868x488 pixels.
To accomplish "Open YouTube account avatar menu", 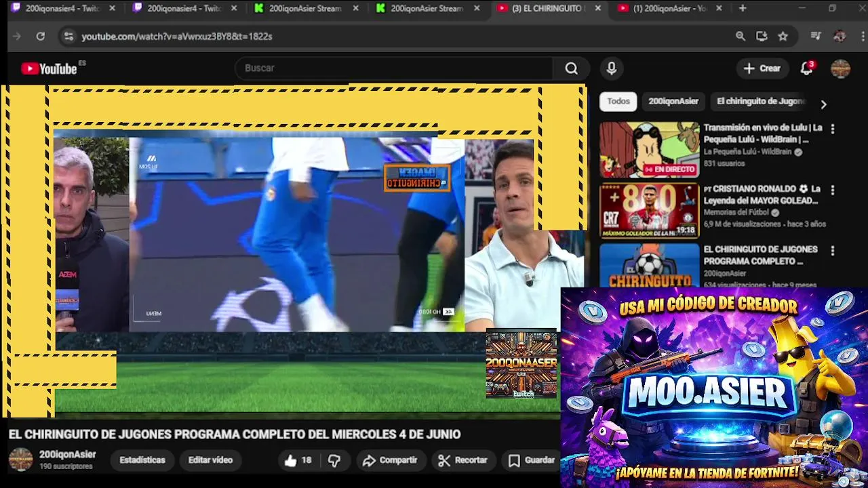I will [x=840, y=68].
